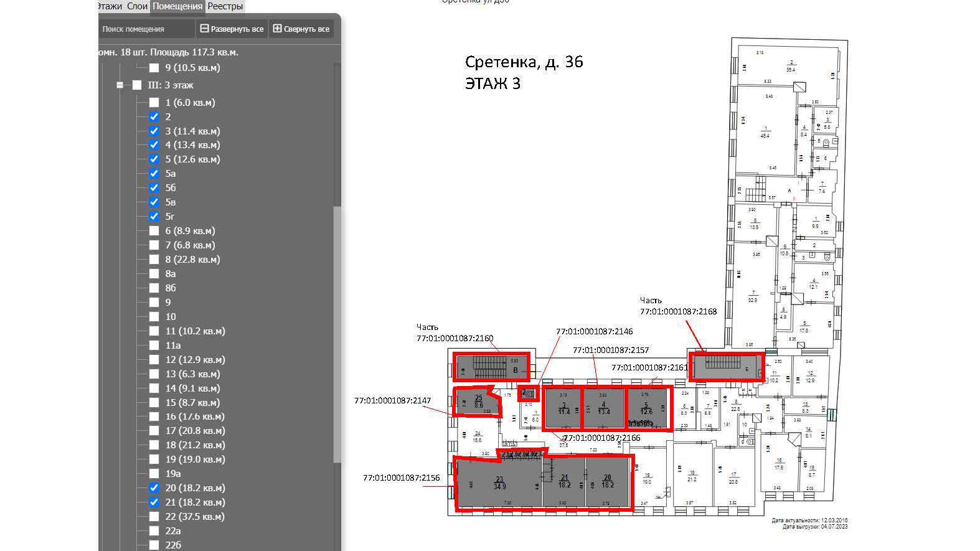This screenshot has width=980, height=551.
Task: Go to the Реестры tab
Action: (x=225, y=6)
